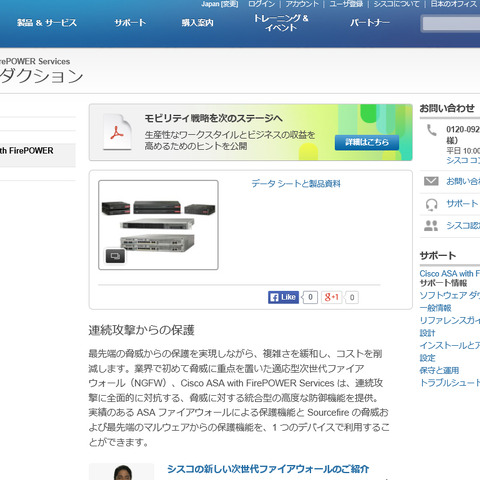Click the phone icon under お問い合わせ
Image resolution: width=480 pixels, height=480 pixels.
432,130
